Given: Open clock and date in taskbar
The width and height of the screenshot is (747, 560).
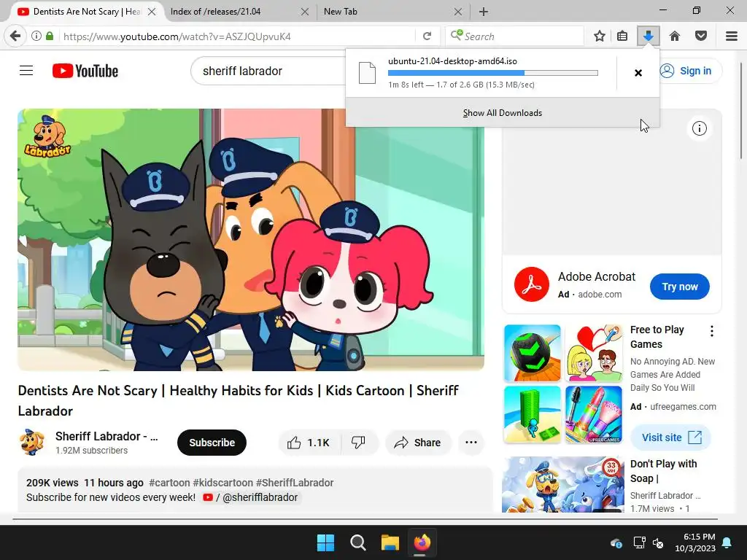Looking at the screenshot, I should pyautogui.click(x=695, y=542).
